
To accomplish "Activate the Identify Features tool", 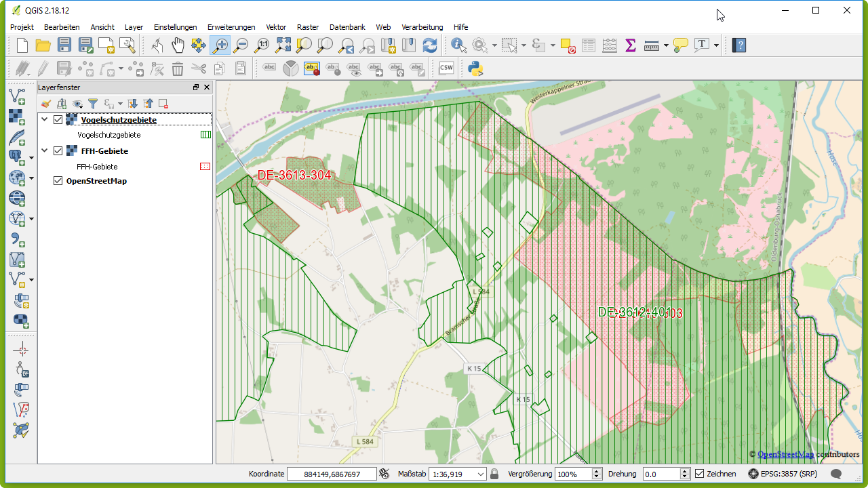I will [x=458, y=45].
